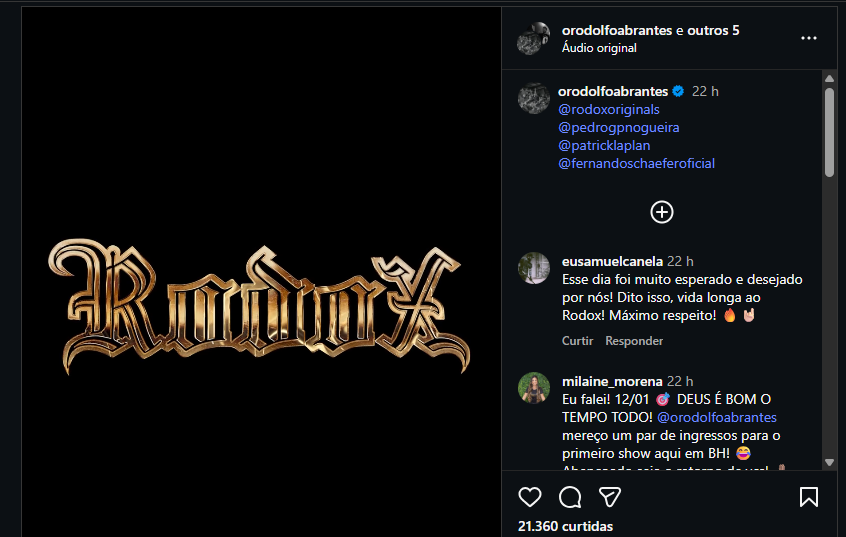View the 21.360 curtidas likes list
846x537 pixels.
tap(565, 526)
